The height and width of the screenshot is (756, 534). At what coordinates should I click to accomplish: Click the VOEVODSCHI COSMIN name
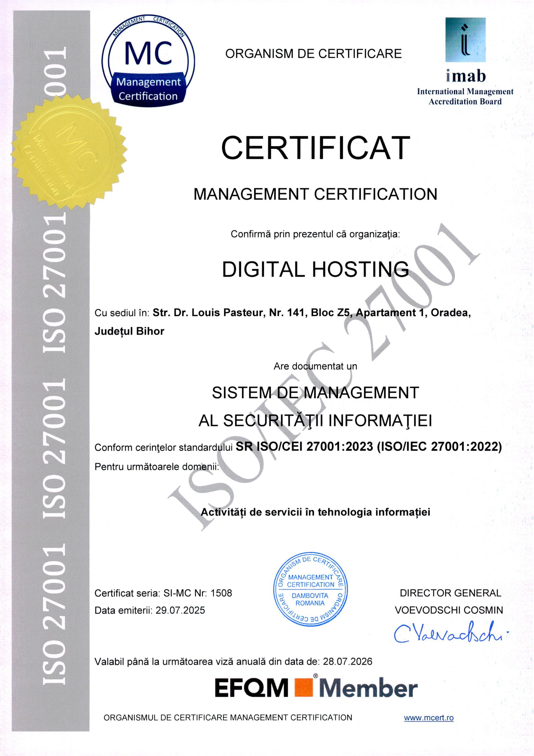pos(449,610)
